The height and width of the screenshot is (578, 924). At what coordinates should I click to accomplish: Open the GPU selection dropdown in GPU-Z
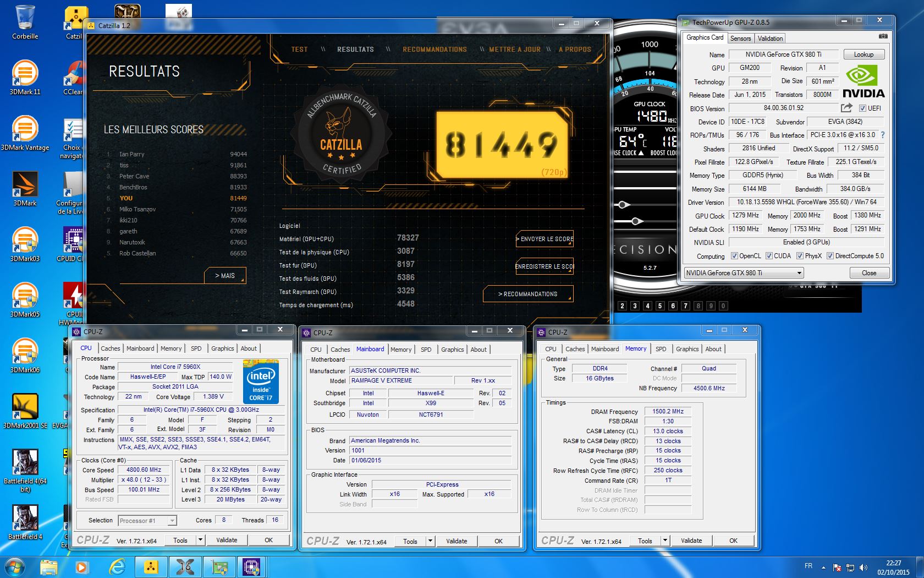click(x=744, y=273)
